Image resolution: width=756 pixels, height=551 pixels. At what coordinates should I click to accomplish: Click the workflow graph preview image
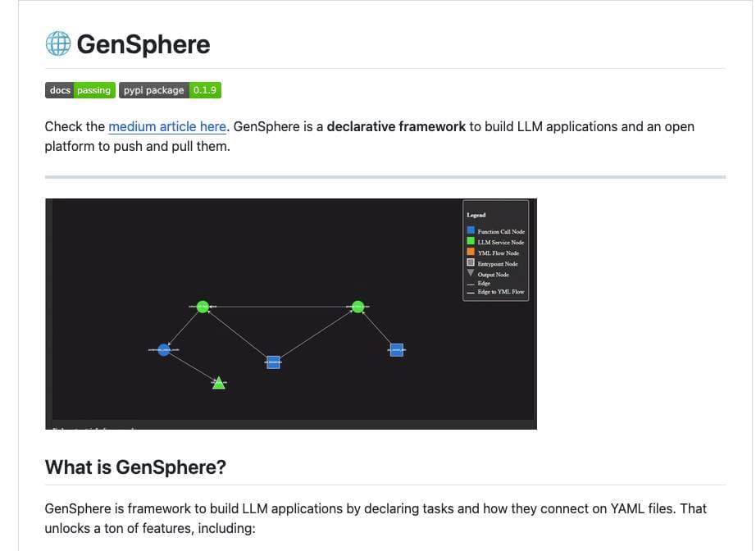pyautogui.click(x=291, y=314)
